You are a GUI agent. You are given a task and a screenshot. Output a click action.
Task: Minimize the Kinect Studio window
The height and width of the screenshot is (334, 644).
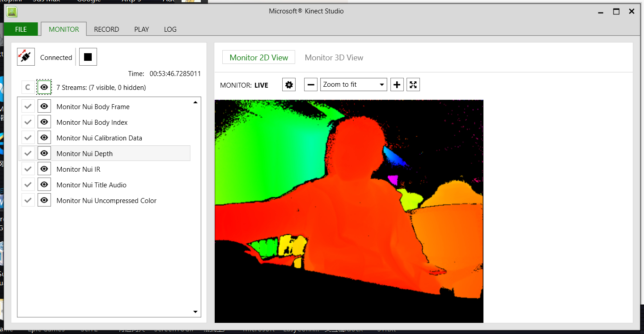(601, 12)
